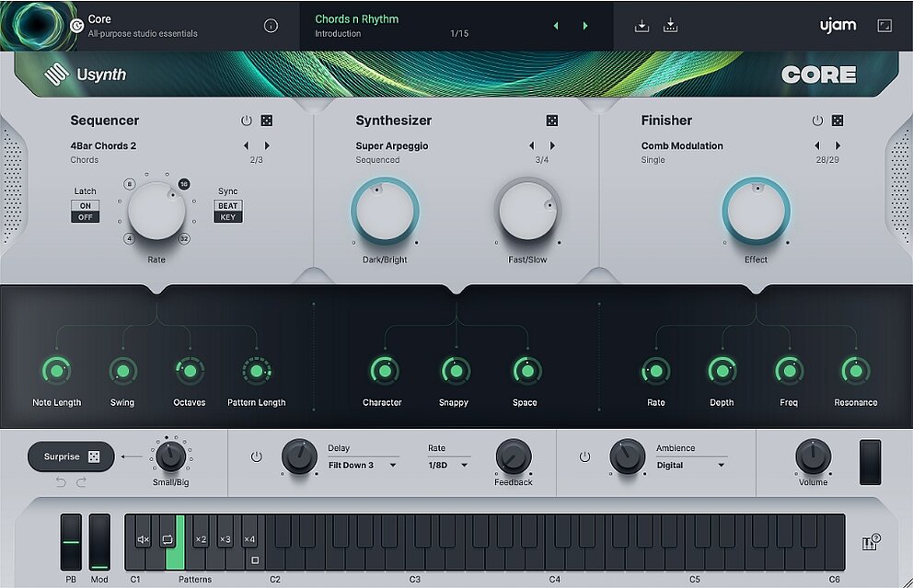Open the Ambience Digital dropdown
Image resolution: width=913 pixels, height=588 pixels.
click(688, 464)
